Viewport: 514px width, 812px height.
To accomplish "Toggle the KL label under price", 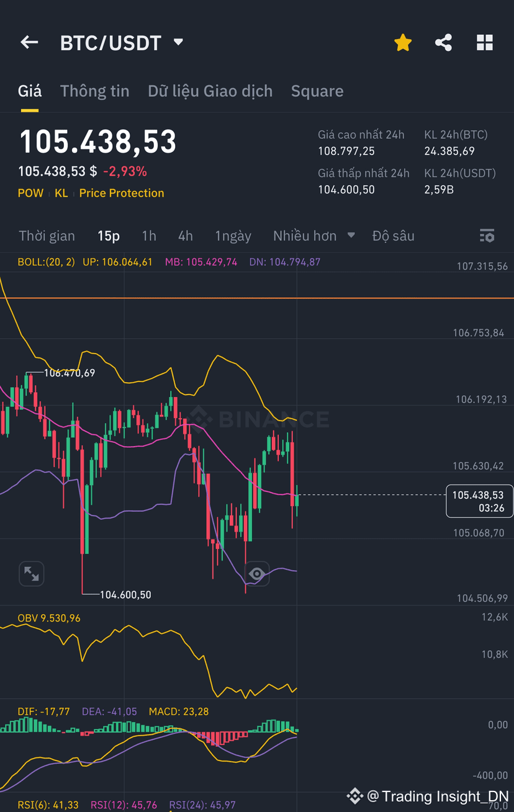I will (x=61, y=193).
